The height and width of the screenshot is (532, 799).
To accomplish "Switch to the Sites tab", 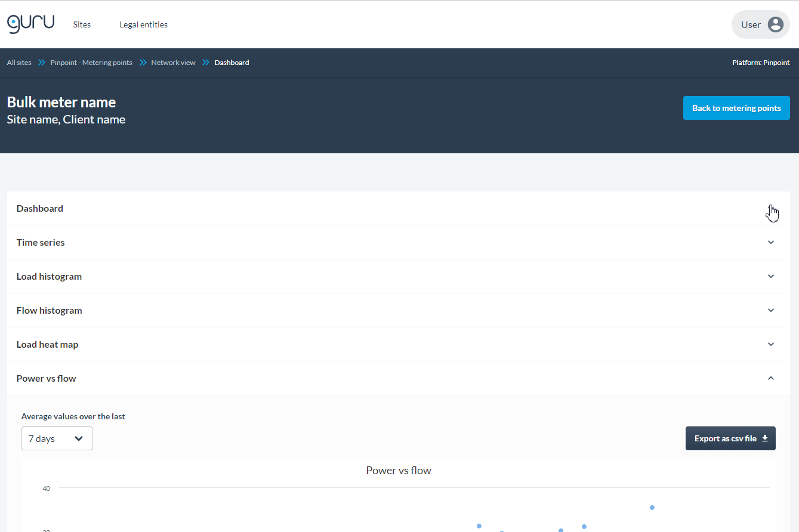I will [82, 24].
